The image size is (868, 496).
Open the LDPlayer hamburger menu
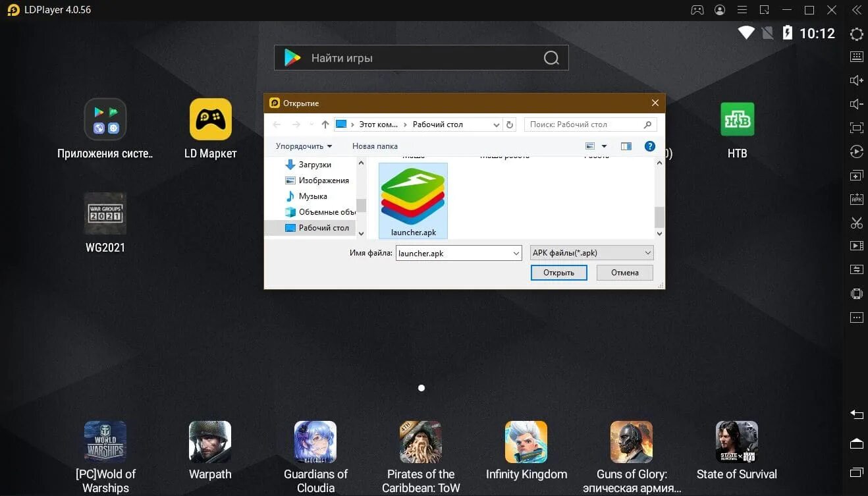(742, 10)
